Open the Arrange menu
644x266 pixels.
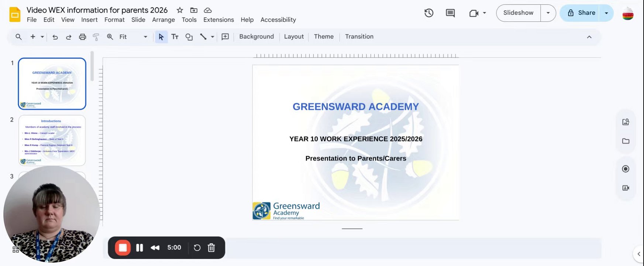coord(163,20)
